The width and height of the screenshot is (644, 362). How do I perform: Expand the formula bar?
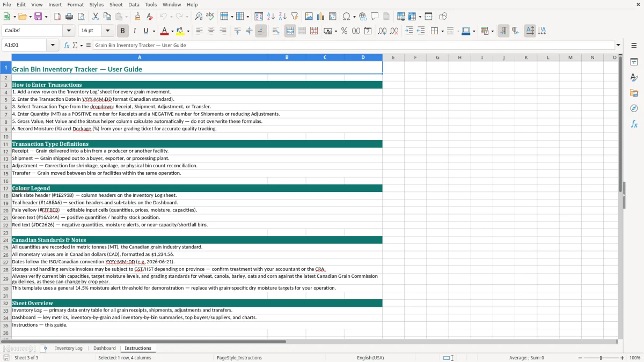(618, 45)
